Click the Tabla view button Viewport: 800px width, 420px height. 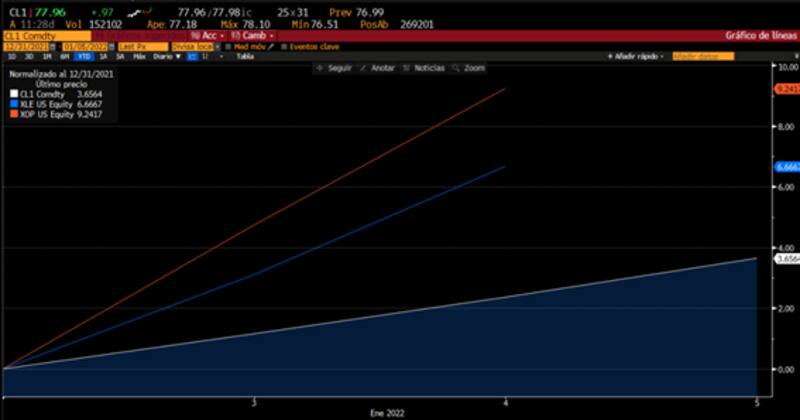244,57
